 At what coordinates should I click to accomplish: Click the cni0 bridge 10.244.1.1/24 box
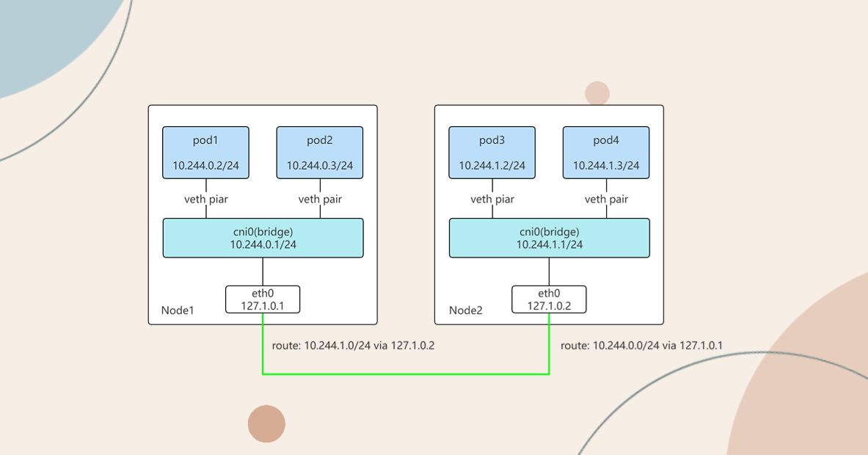549,238
